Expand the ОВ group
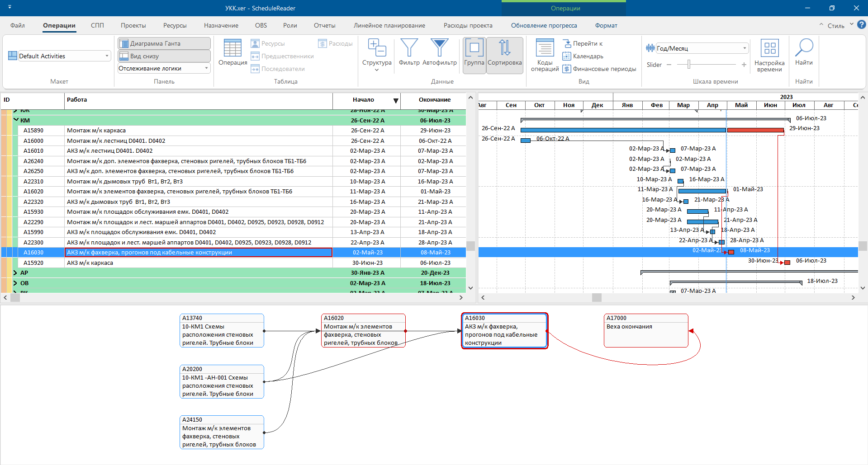This screenshot has width=868, height=465. pyautogui.click(x=15, y=283)
